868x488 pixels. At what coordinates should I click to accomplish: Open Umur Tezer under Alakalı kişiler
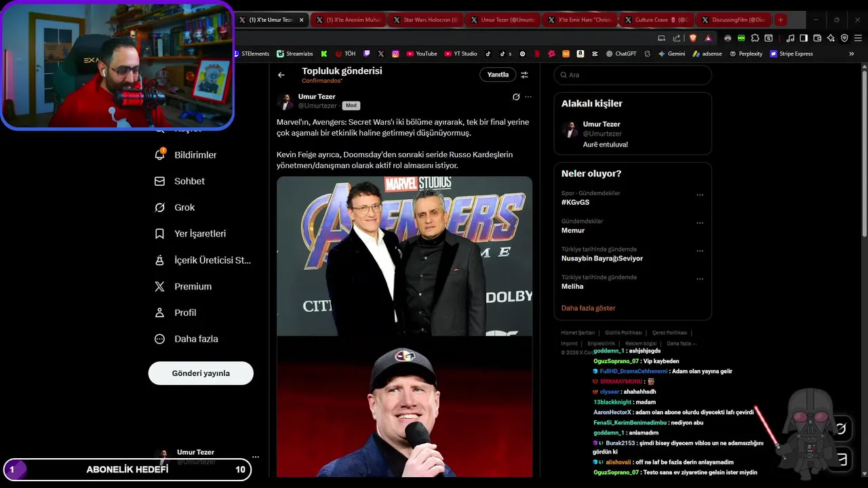[633, 134]
